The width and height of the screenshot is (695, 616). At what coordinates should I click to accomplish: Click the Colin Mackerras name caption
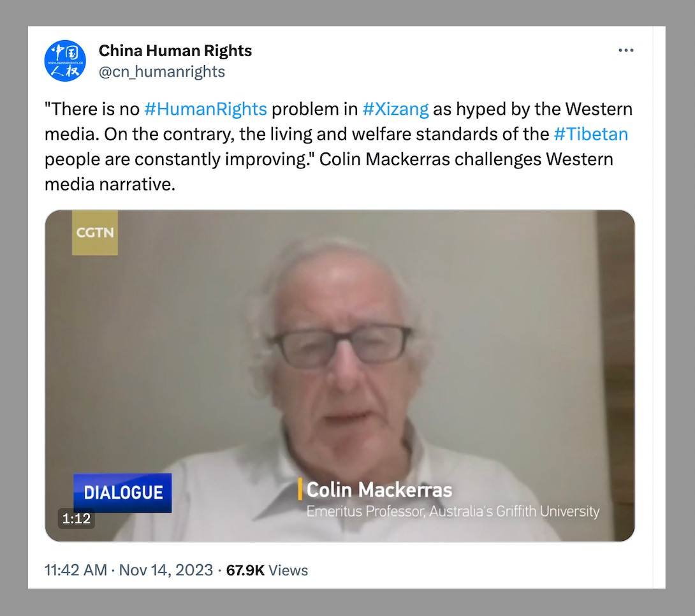pos(379,490)
